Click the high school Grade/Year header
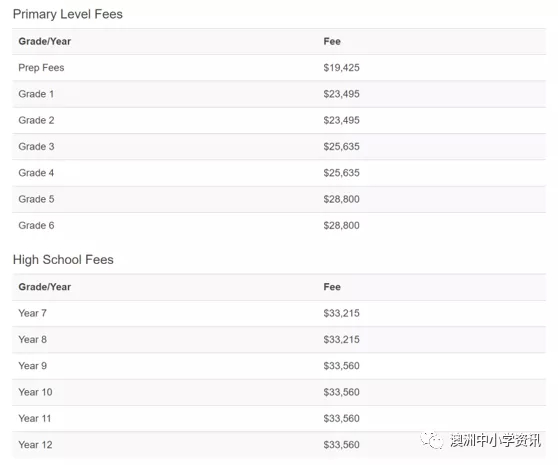Viewport: 558px width, 465px height. (44, 287)
